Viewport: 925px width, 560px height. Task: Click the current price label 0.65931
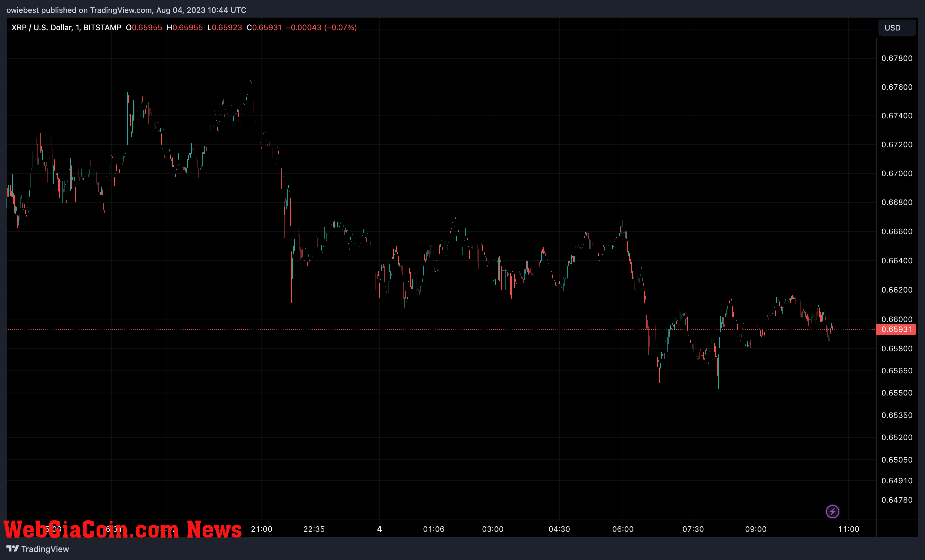tap(896, 329)
